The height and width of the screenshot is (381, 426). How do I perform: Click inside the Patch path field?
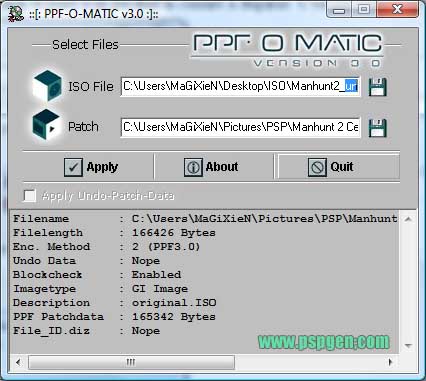[x=240, y=127]
